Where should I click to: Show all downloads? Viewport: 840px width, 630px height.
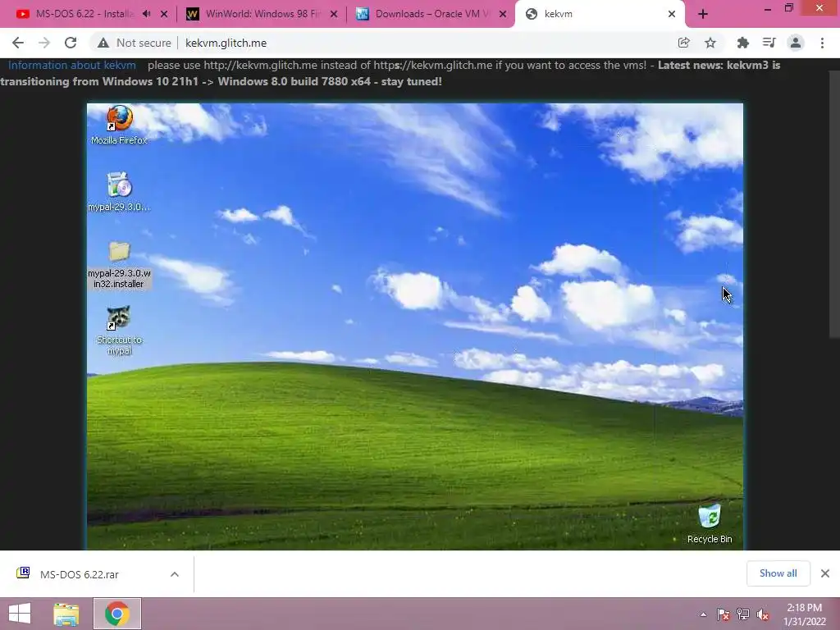(778, 573)
